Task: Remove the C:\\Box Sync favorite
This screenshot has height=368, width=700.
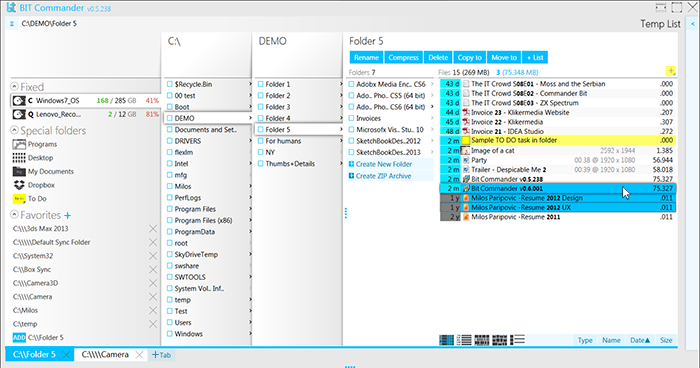Action: click(x=153, y=269)
